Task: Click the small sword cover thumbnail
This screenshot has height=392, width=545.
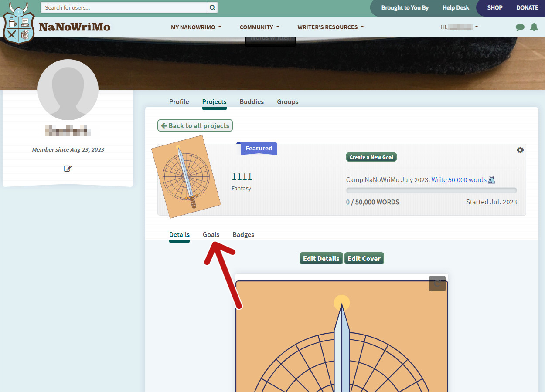Action: (x=186, y=177)
